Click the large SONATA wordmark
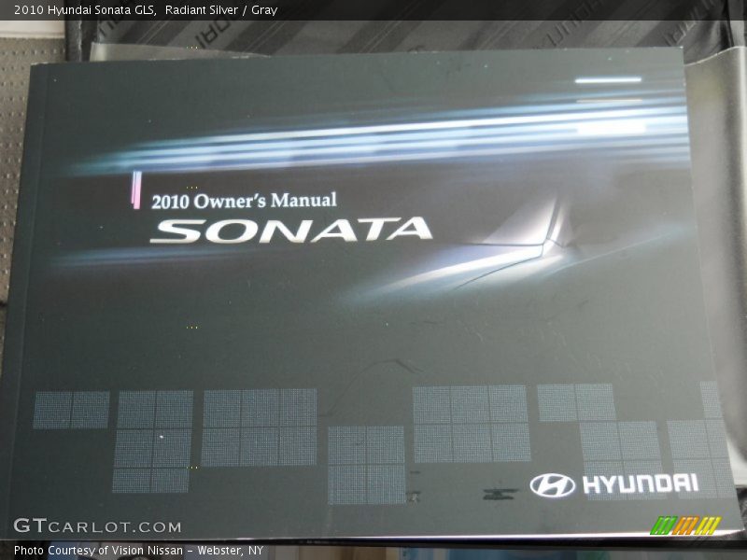 [x=291, y=231]
